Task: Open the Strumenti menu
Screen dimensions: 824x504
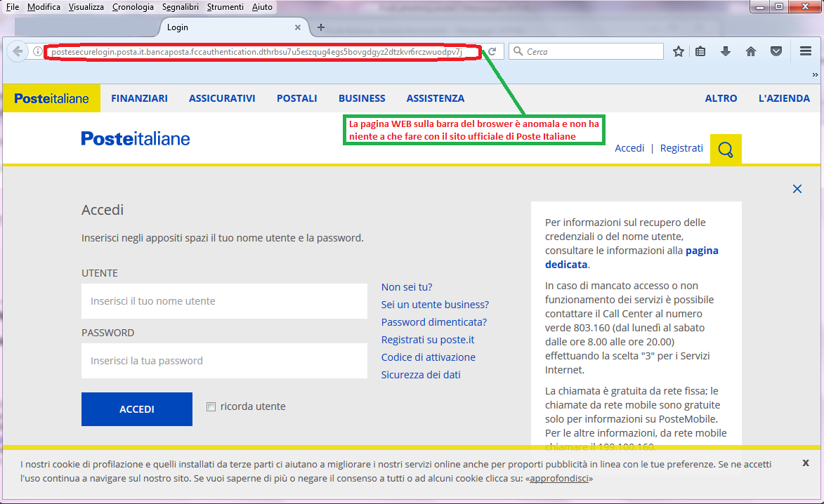Action: (225, 7)
